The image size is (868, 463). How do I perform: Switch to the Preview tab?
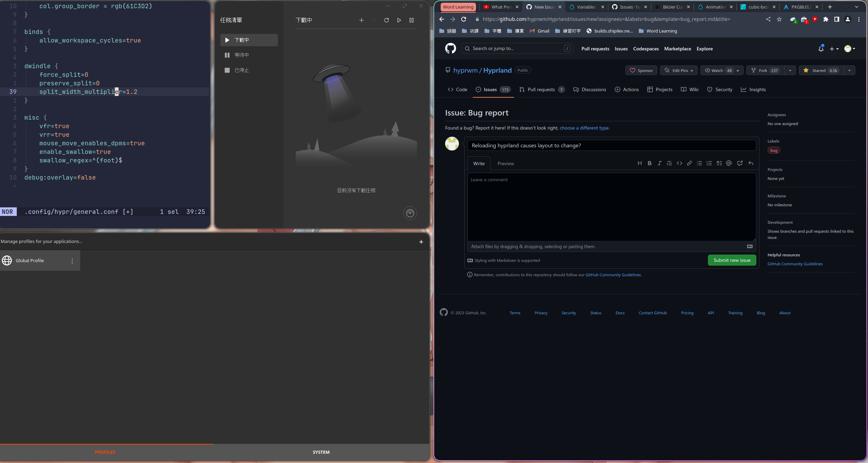pos(506,163)
